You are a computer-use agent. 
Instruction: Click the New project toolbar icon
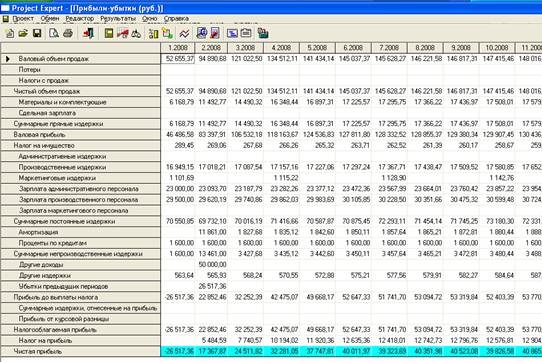pos(10,34)
